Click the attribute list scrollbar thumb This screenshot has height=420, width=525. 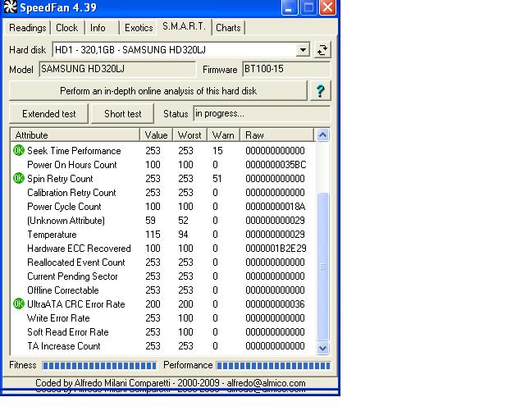322,267
